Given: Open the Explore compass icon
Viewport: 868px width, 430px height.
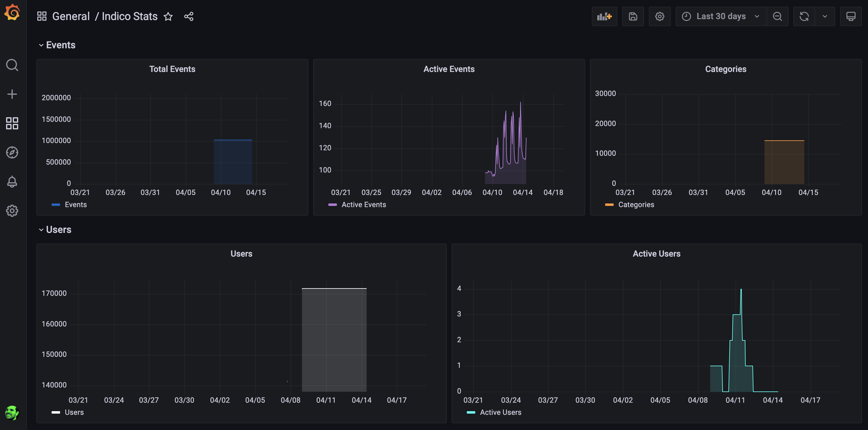Looking at the screenshot, I should click(x=12, y=152).
